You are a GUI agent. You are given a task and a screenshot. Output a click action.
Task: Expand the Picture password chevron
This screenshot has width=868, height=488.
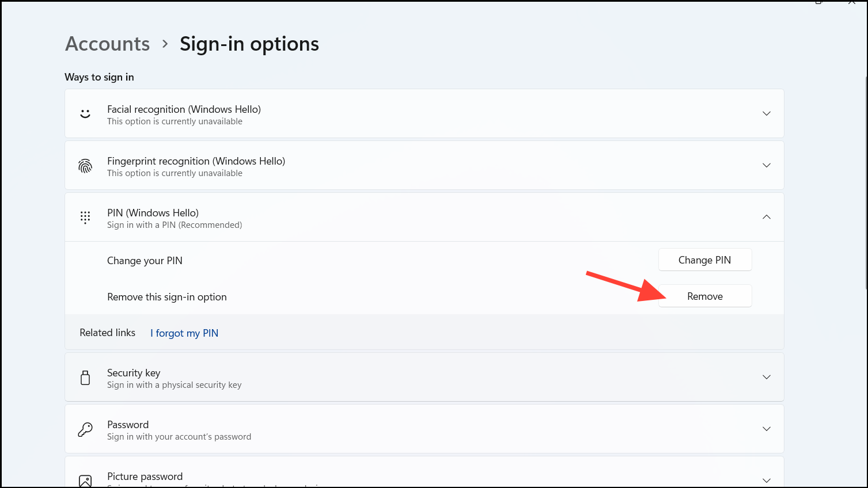click(x=767, y=481)
